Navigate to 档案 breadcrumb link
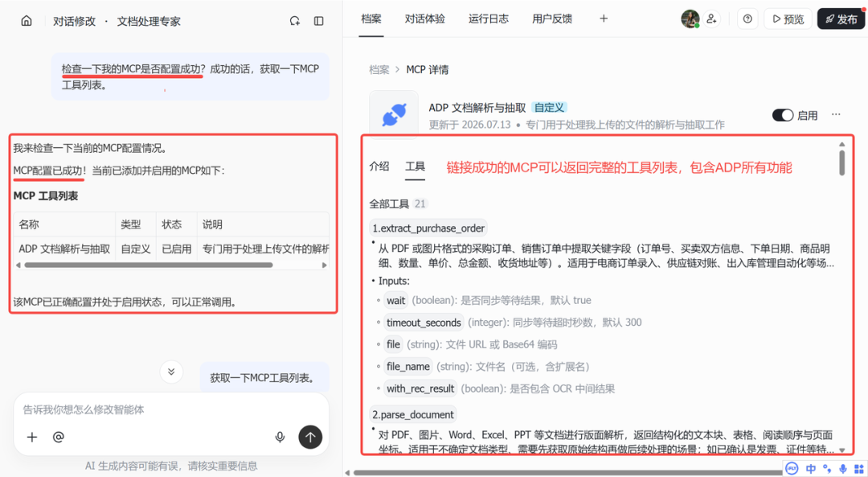The width and height of the screenshot is (868, 477). [379, 70]
